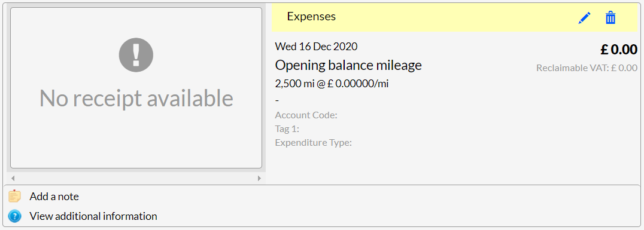Click the horizontal scrollbar track under receipt
The height and width of the screenshot is (230, 644).
click(136, 179)
